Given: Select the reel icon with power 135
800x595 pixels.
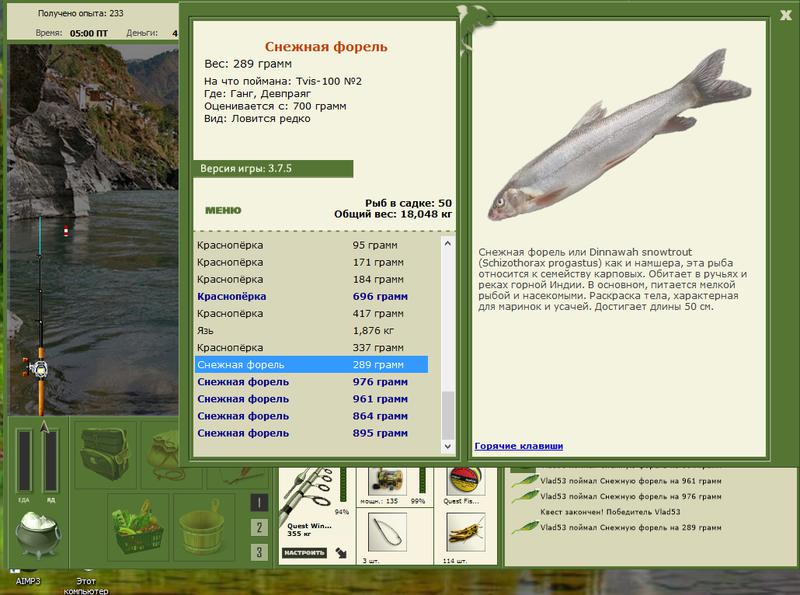Looking at the screenshot, I should coord(387,481).
